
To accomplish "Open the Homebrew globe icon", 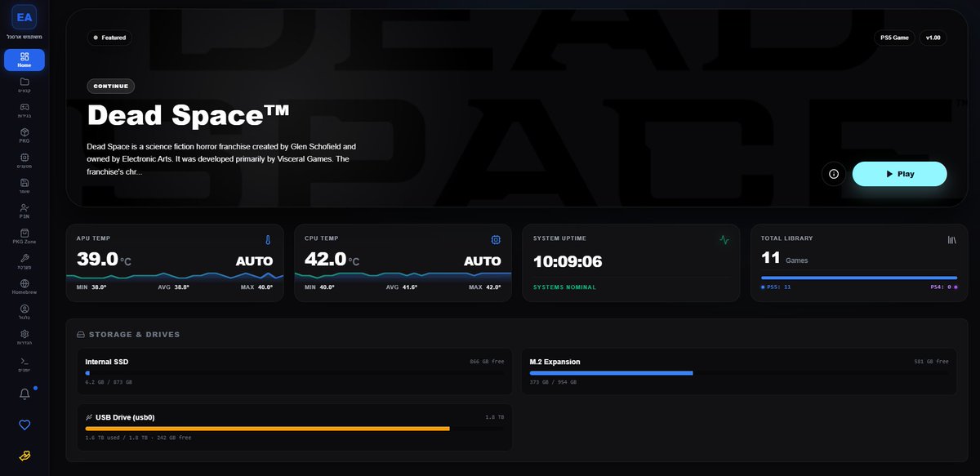I will (x=24, y=283).
